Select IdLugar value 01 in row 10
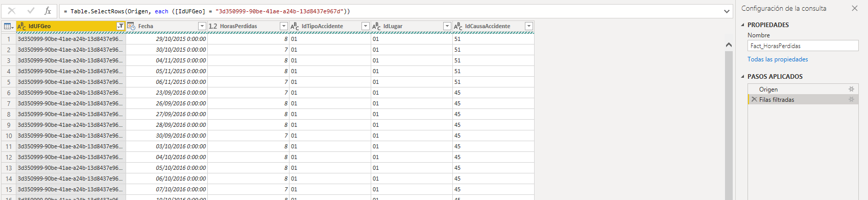 point(412,136)
